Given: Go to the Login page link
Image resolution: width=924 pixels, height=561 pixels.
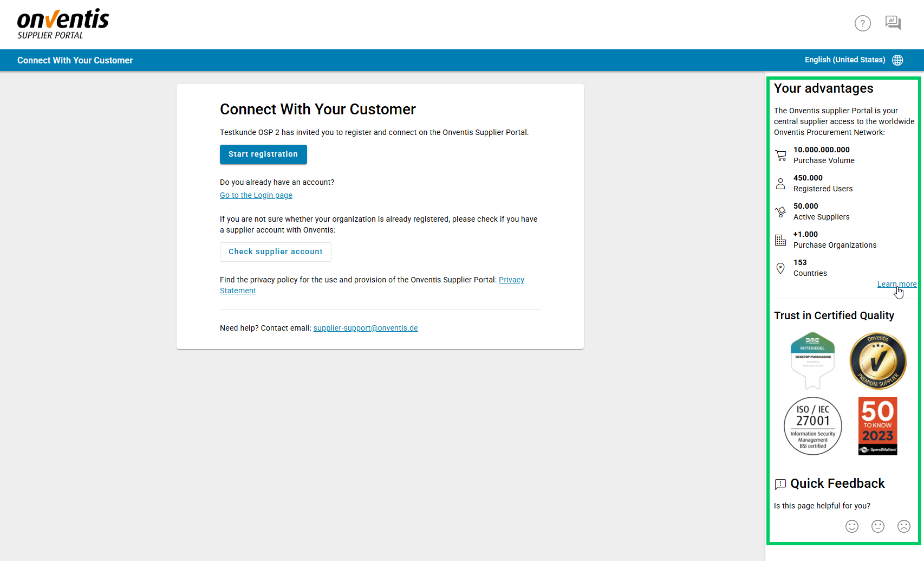Looking at the screenshot, I should tap(256, 196).
